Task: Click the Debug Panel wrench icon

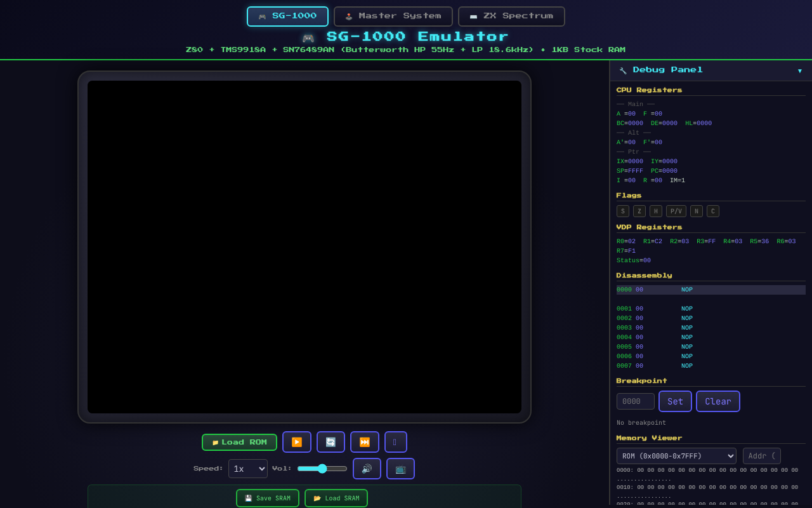Action: [x=623, y=70]
